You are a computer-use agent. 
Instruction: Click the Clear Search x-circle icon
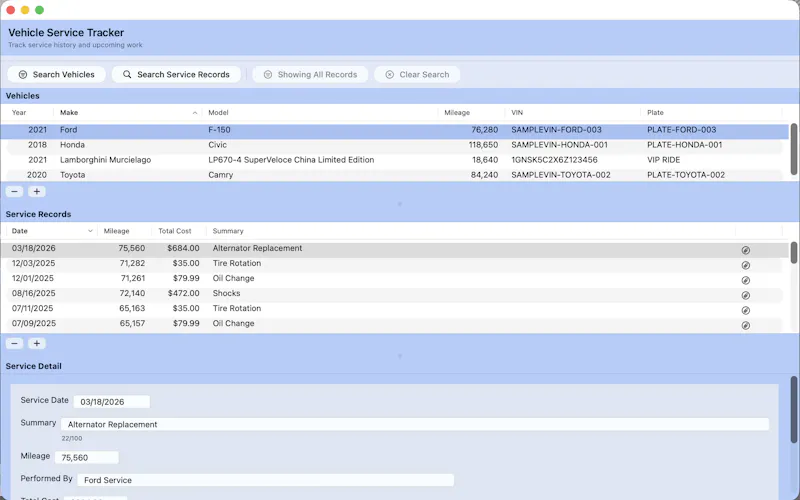point(389,74)
